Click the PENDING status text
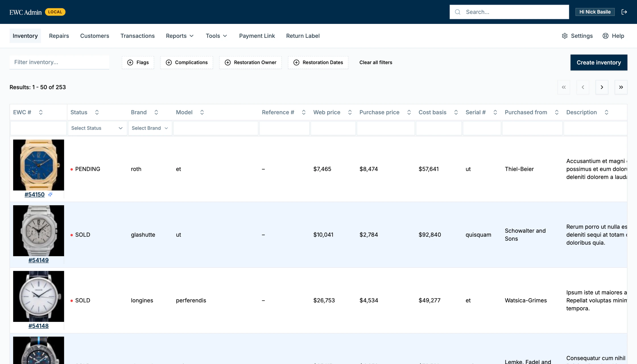637x364 pixels. pyautogui.click(x=88, y=169)
